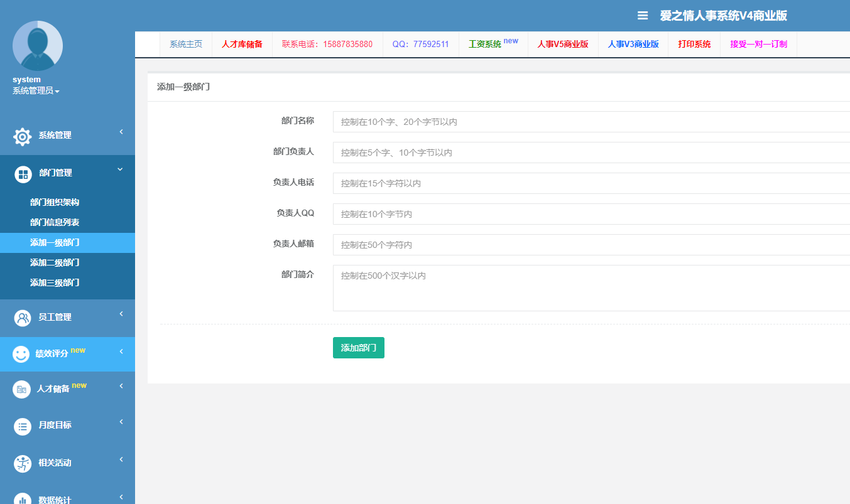Viewport: 850px width, 504px height.
Task: Switch to the 系统主页 tab
Action: (186, 45)
